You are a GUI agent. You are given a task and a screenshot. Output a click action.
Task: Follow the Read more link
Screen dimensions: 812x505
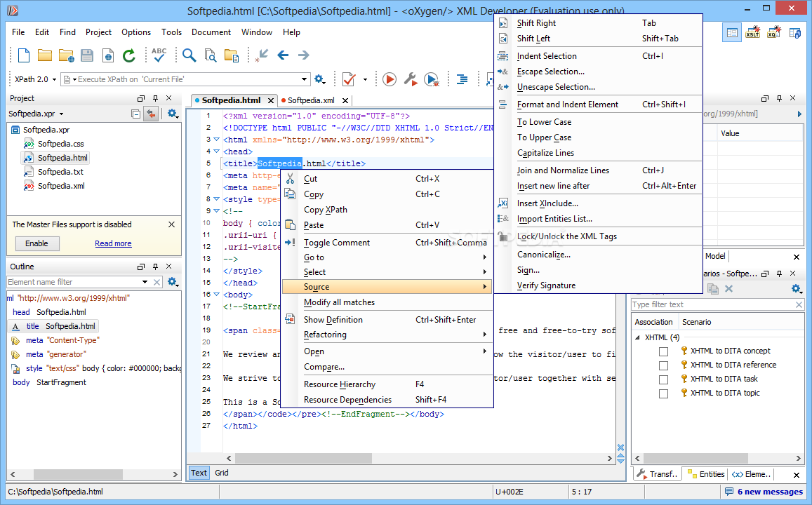tap(114, 243)
